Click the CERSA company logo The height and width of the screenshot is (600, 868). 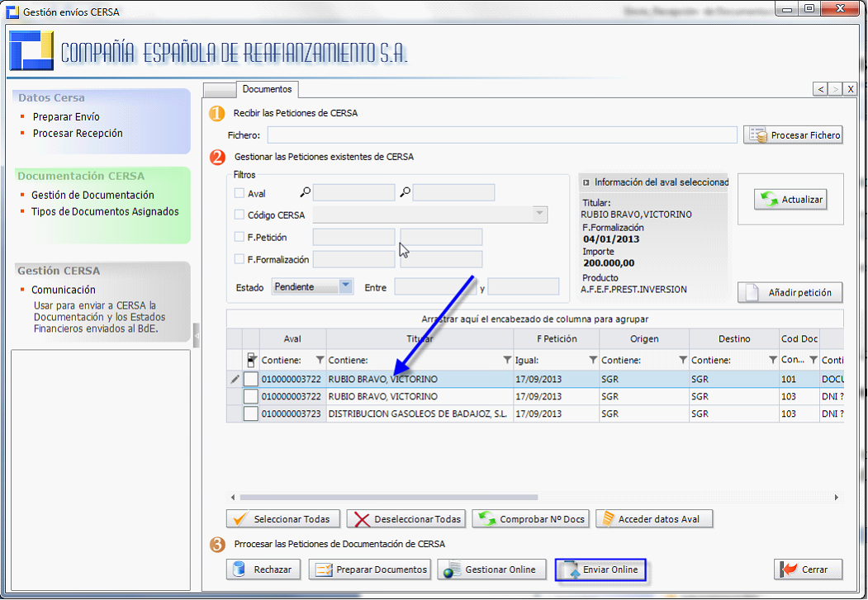[31, 50]
